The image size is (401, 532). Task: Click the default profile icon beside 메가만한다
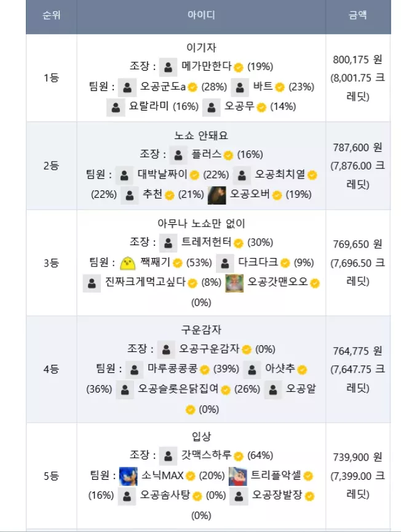click(x=168, y=67)
